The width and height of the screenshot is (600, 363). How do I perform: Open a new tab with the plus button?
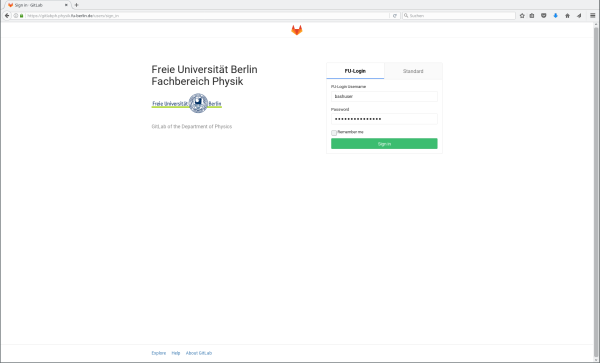point(77,5)
